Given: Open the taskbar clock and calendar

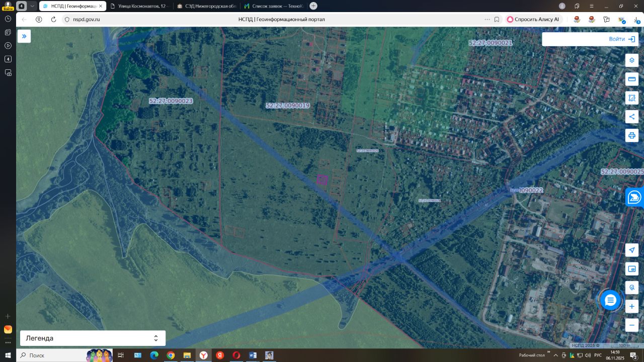Looking at the screenshot, I should [615, 355].
